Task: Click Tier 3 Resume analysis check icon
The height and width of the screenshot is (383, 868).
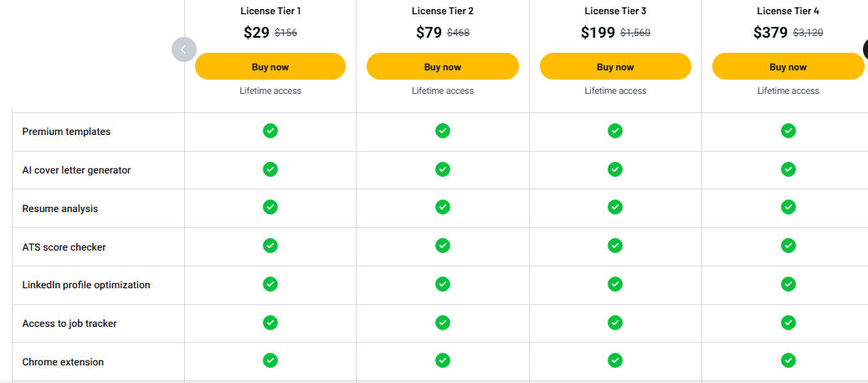Action: 615,207
